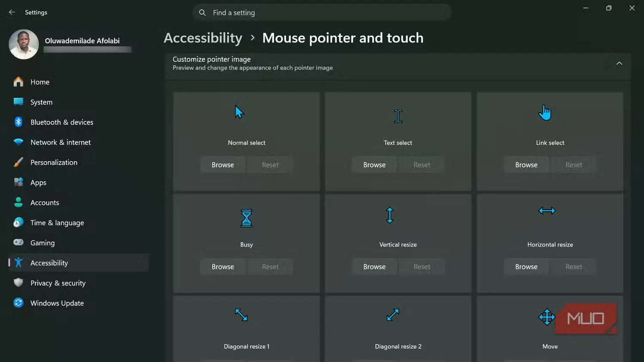Click the search magnifier icon
Screen dimensions: 644x362
(x=202, y=12)
